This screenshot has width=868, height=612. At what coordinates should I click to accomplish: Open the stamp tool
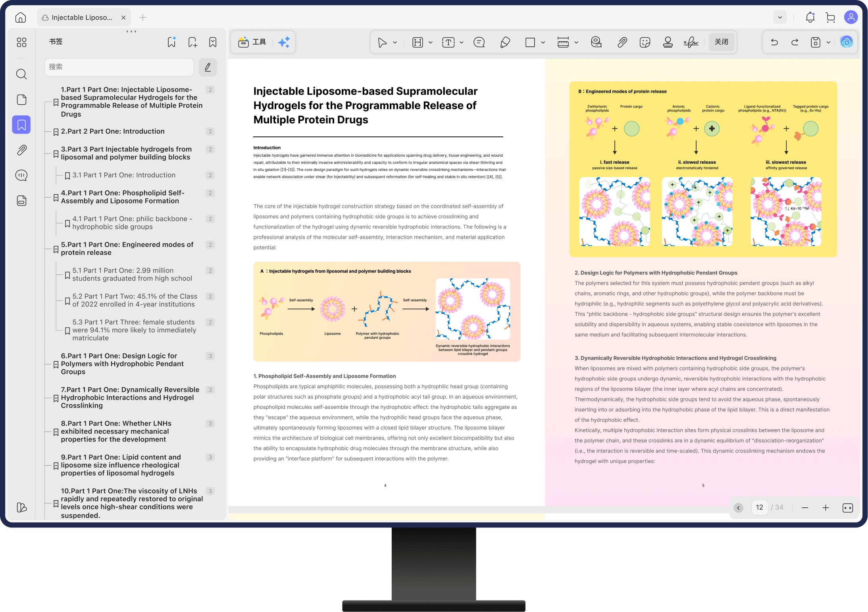tap(668, 42)
